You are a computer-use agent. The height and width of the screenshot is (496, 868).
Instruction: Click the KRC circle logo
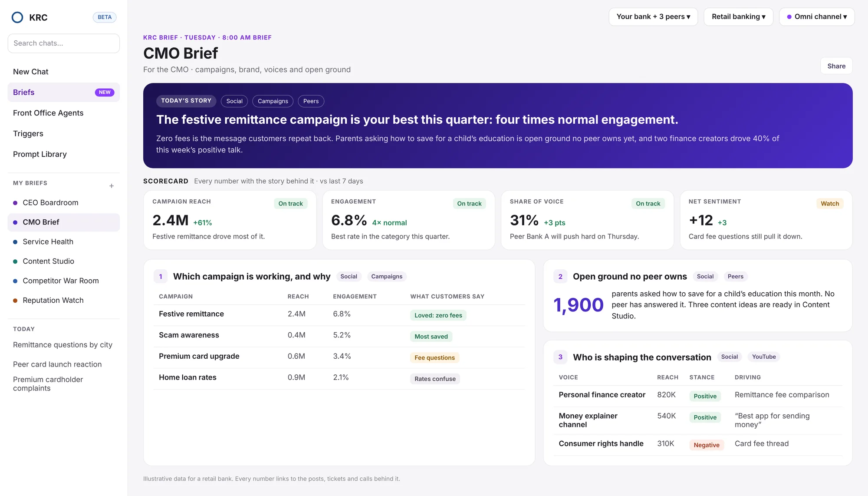[17, 17]
